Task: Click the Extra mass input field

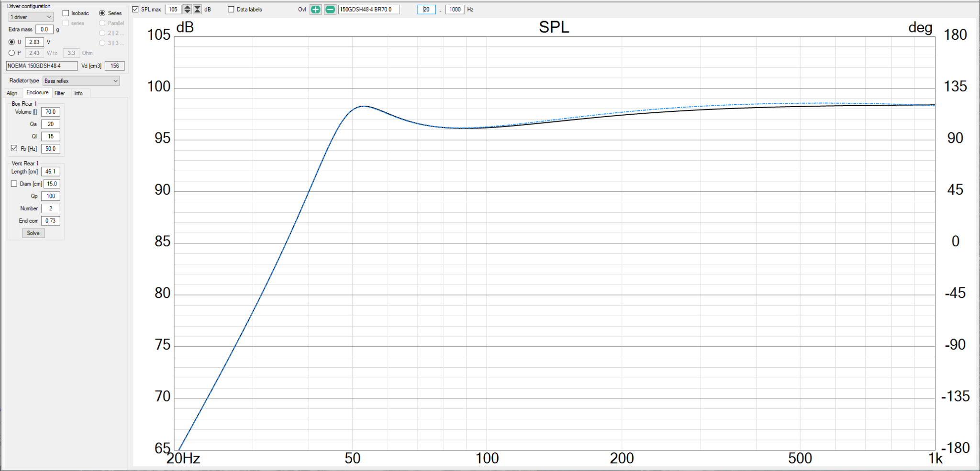Action: click(x=45, y=29)
